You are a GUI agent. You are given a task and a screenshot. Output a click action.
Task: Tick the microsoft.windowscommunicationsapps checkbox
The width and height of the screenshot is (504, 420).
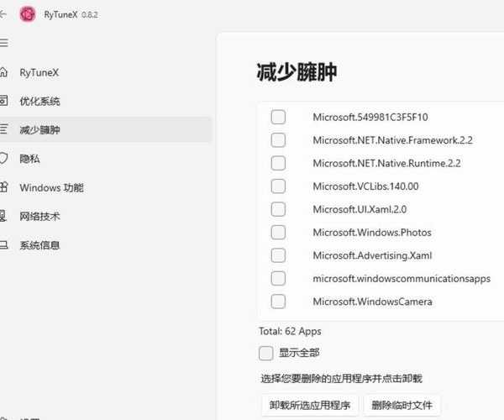click(x=278, y=278)
